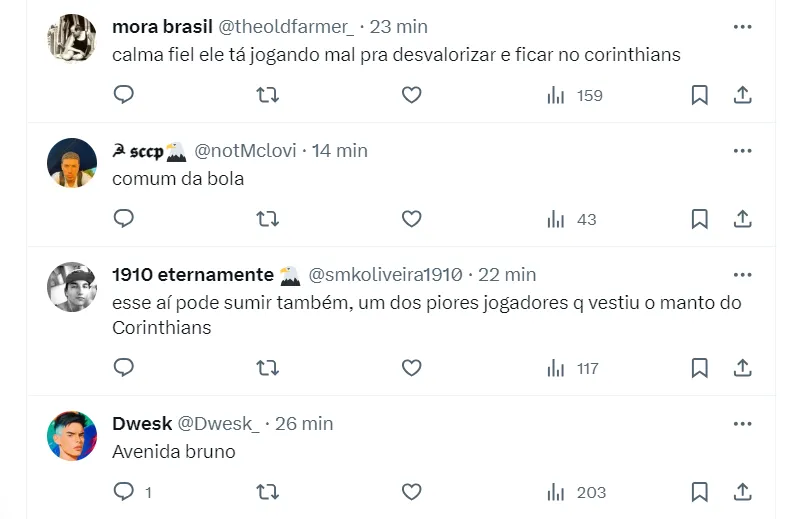
Task: Open more options on mora brasil's tweet
Action: coord(742,27)
